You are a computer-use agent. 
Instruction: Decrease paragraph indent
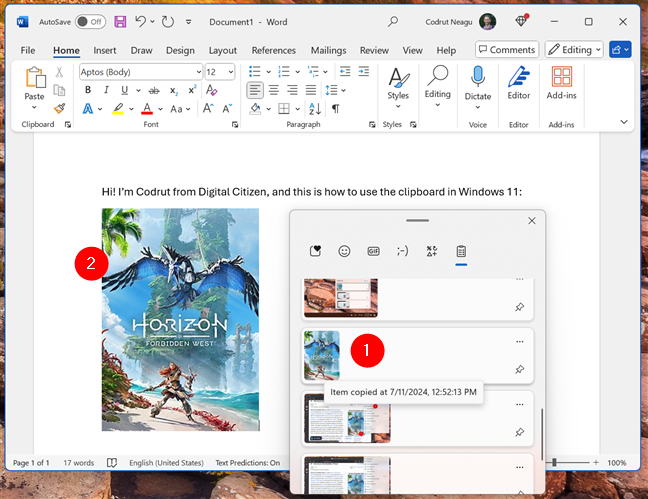pyautogui.click(x=345, y=72)
